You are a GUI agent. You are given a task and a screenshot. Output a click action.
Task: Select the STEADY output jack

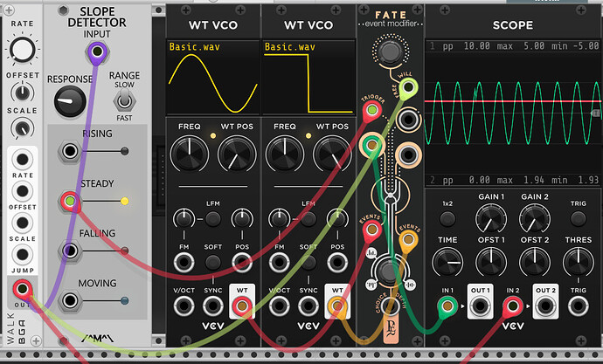[70, 202]
